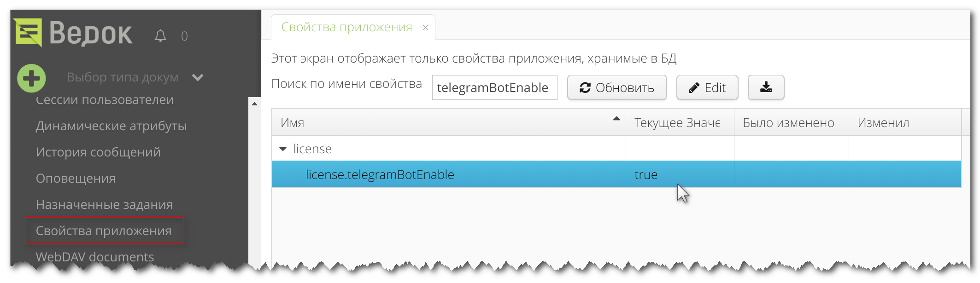
Task: Expand the document type selector chevron
Action: 198,77
